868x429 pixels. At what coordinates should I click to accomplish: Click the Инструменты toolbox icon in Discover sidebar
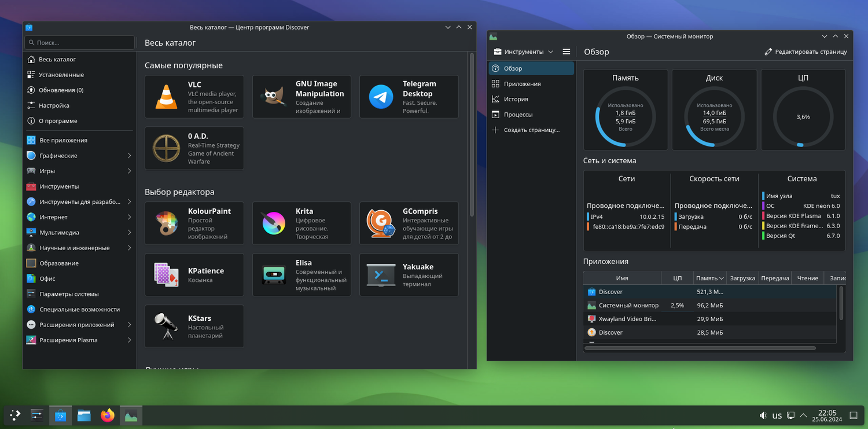31,186
